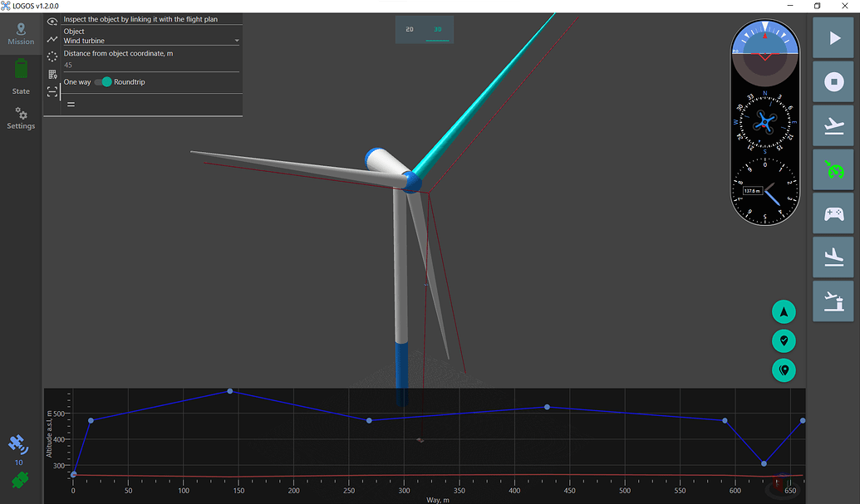The height and width of the screenshot is (504, 860).
Task: Click the teal navigation arrow button
Action: 784,312
